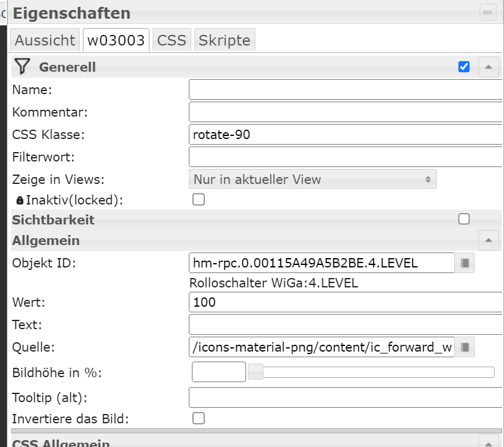The height and width of the screenshot is (447, 504).
Task: Open object ID browser beside Objekt ID
Action: coord(465,263)
